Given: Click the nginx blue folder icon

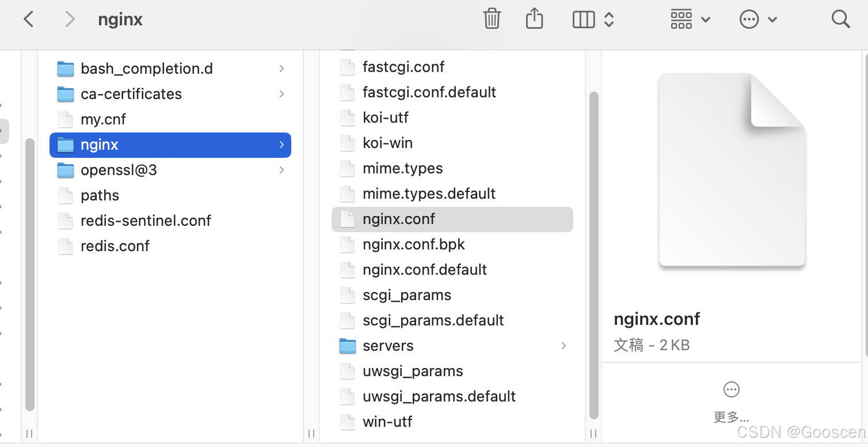Looking at the screenshot, I should point(65,145).
